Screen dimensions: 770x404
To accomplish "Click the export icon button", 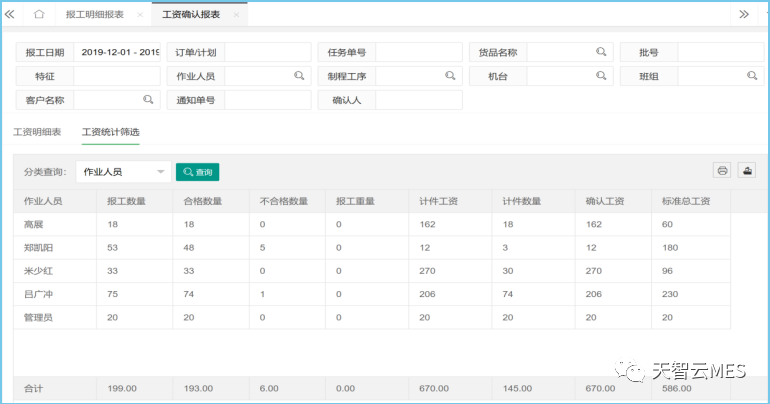I will (747, 170).
